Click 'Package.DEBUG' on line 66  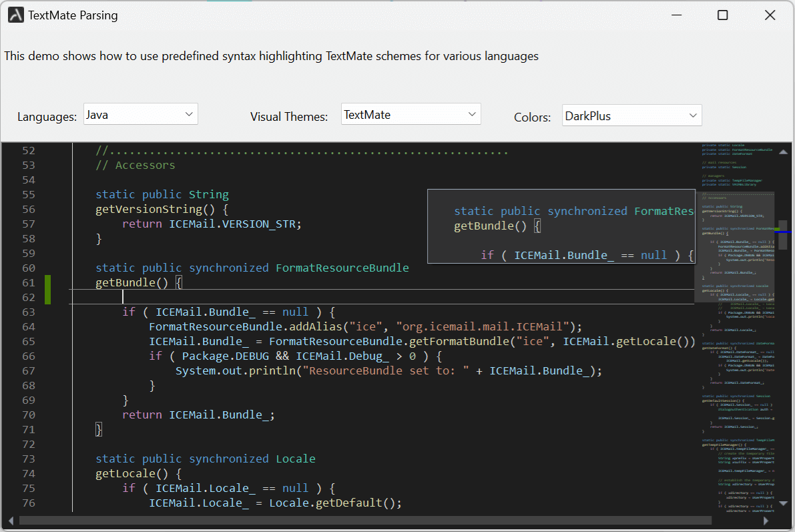226,356
